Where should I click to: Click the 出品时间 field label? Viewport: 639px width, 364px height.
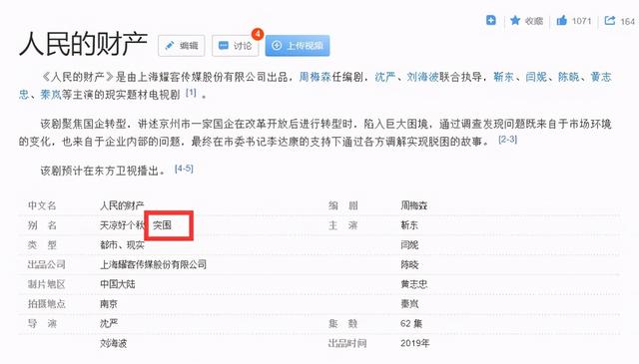(347, 343)
